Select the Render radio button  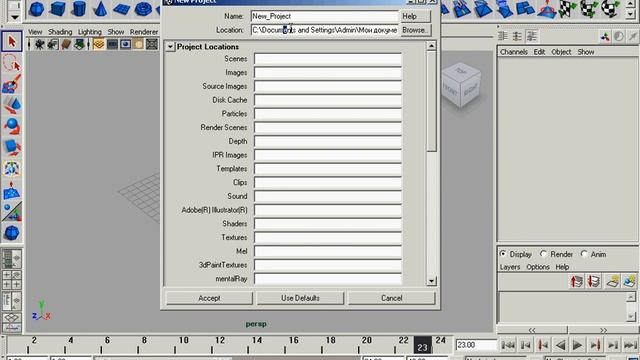pyautogui.click(x=543, y=254)
